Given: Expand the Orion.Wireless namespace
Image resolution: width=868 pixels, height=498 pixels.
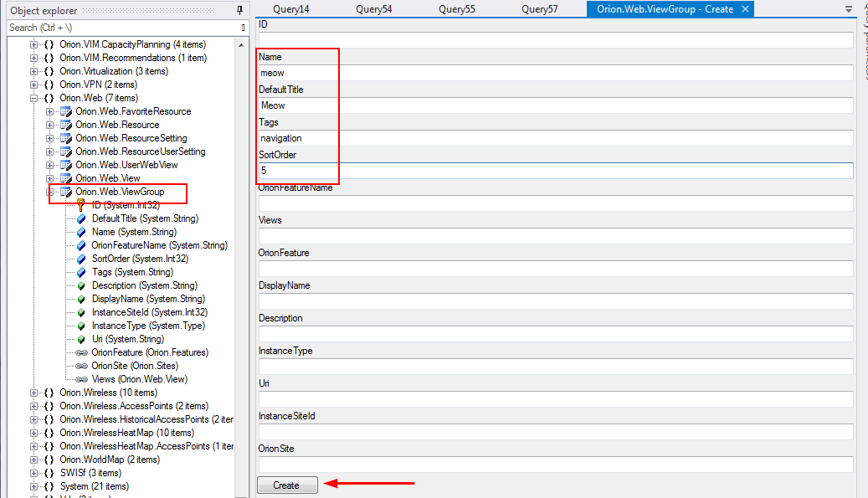Looking at the screenshot, I should click(33, 393).
